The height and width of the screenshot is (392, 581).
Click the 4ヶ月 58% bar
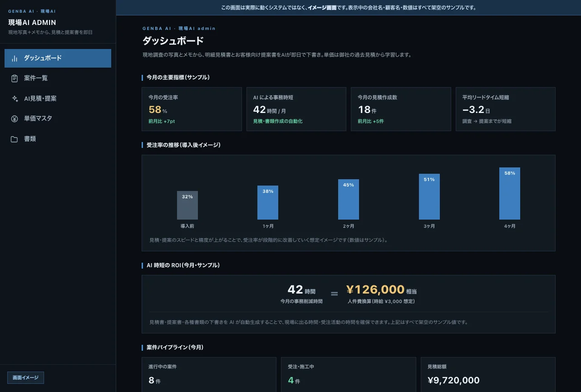[x=510, y=193]
